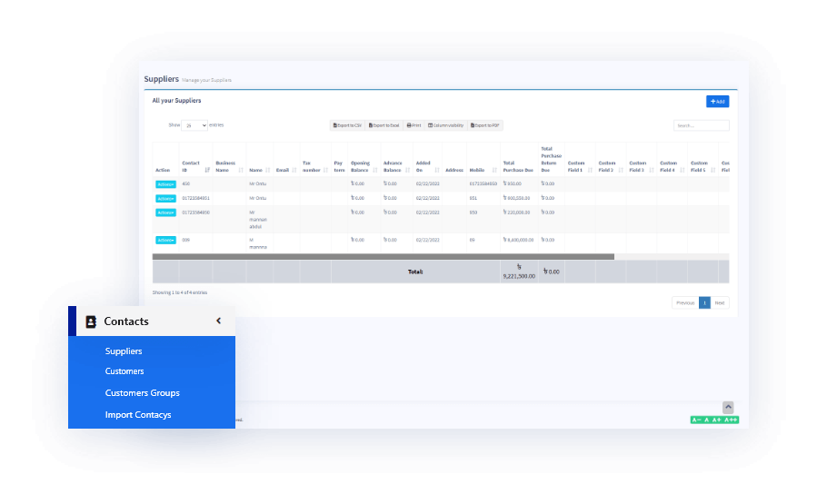Viewport: 817px width, 504px height.
Task: Click the table Search input field
Action: [701, 125]
